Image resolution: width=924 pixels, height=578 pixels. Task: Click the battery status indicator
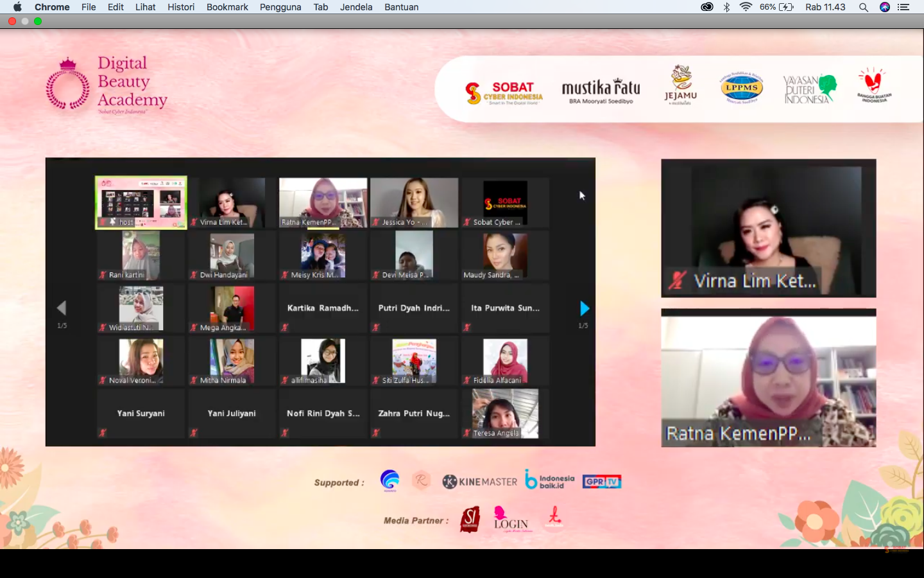tap(785, 7)
